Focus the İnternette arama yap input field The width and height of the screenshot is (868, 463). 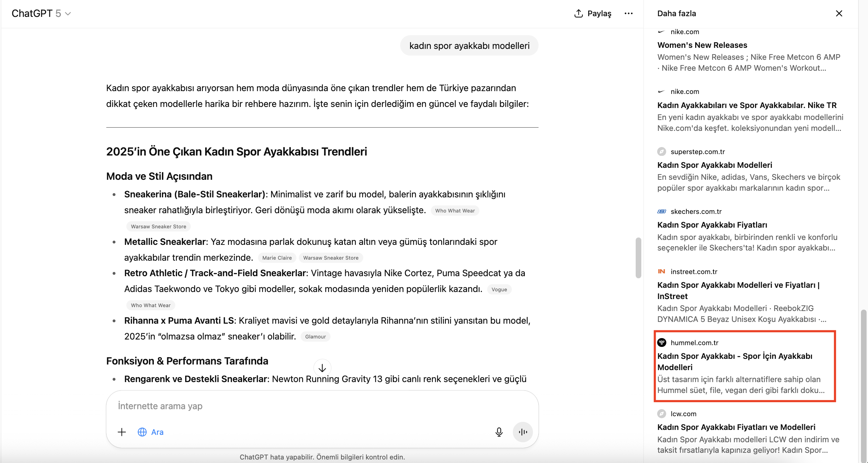(322, 406)
